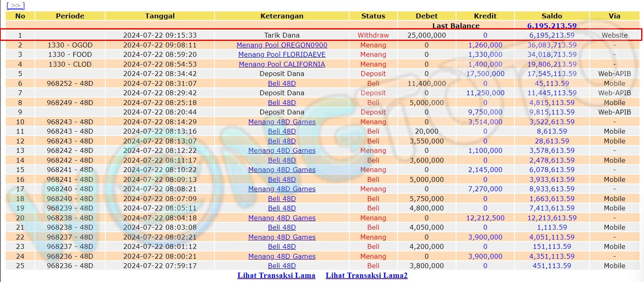Open the Menang Pool OREGON0900 link
The height and width of the screenshot is (282, 644).
point(282,45)
